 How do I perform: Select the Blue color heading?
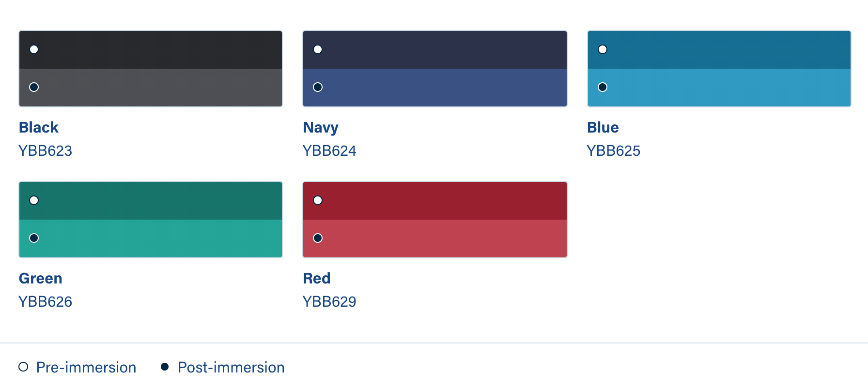tap(603, 127)
